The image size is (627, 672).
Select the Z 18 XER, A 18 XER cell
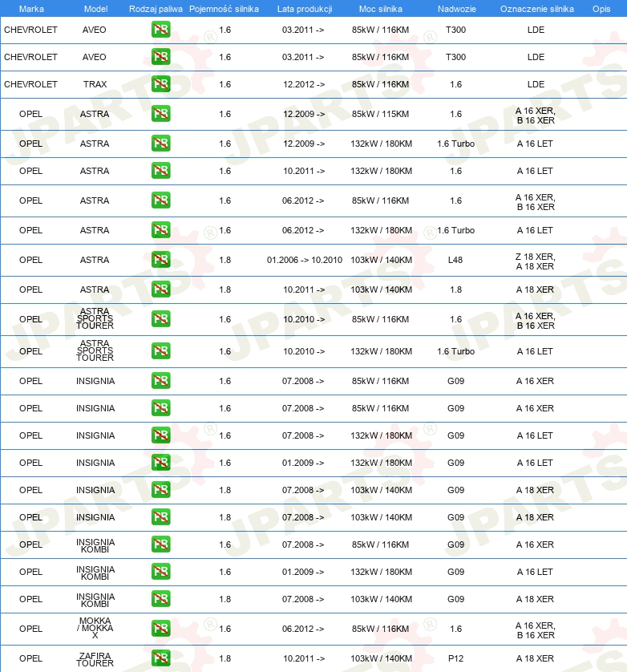tap(536, 261)
